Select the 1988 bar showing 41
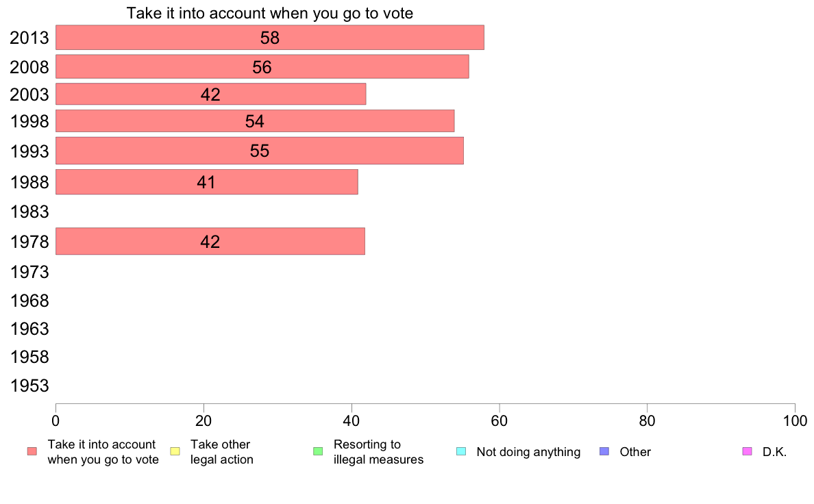Image resolution: width=814 pixels, height=504 pixels. tap(207, 181)
